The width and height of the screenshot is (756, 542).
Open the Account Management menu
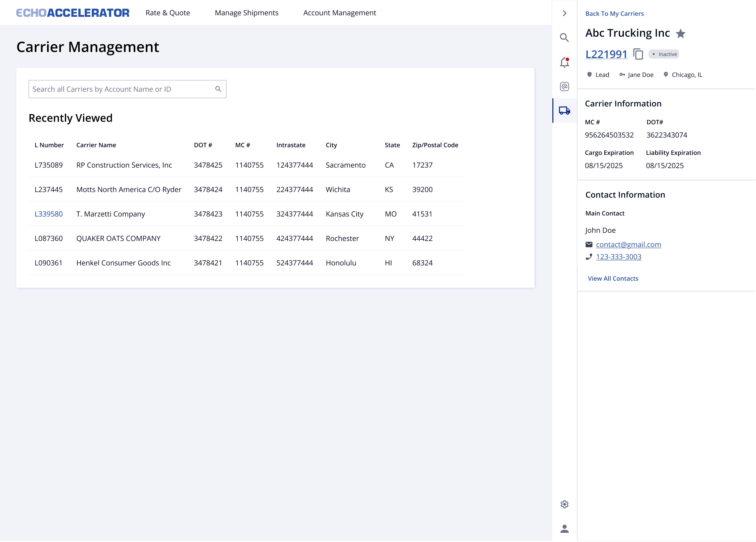[339, 13]
